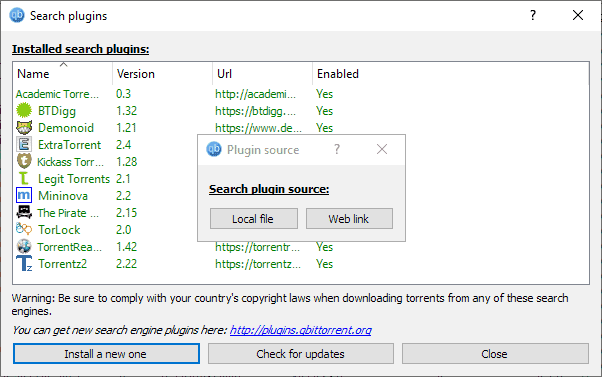This screenshot has height=377, width=602.
Task: Click the Yes enabled cell for Torrentz2
Action: point(324,264)
